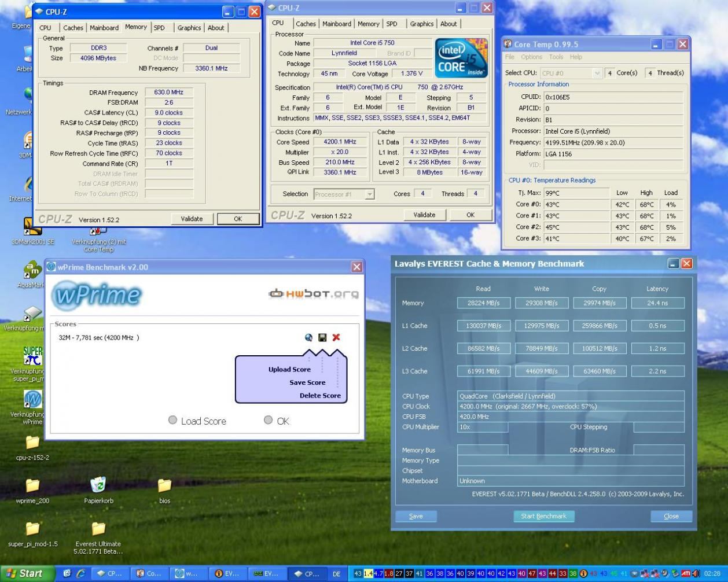The width and height of the screenshot is (728, 582).
Task: Click the Core Temp Frequency value 4199.51MHz
Action: click(613, 142)
